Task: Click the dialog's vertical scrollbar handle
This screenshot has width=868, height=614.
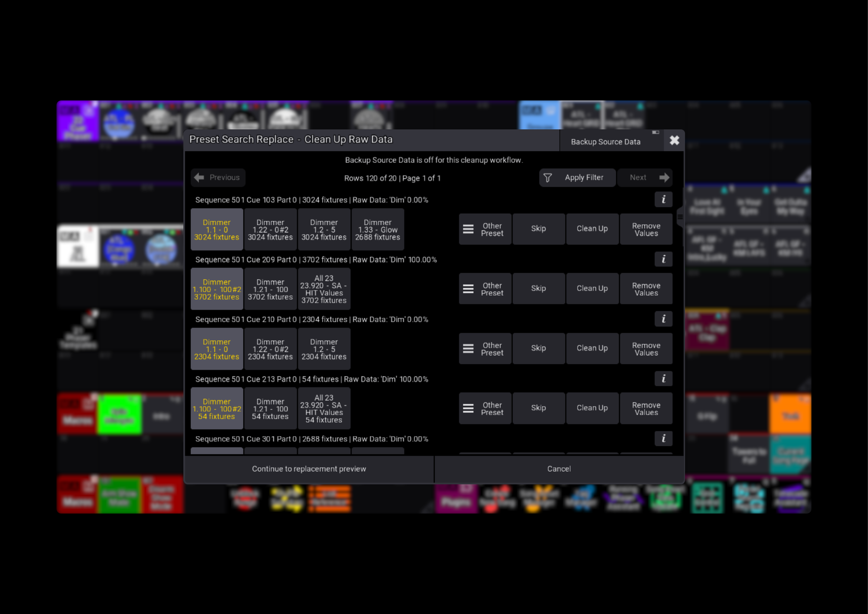Action: (680, 217)
